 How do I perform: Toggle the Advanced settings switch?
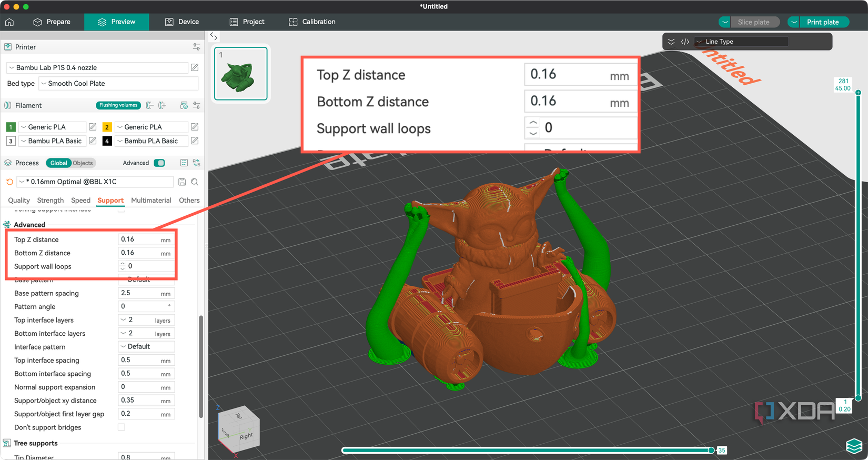(x=159, y=163)
